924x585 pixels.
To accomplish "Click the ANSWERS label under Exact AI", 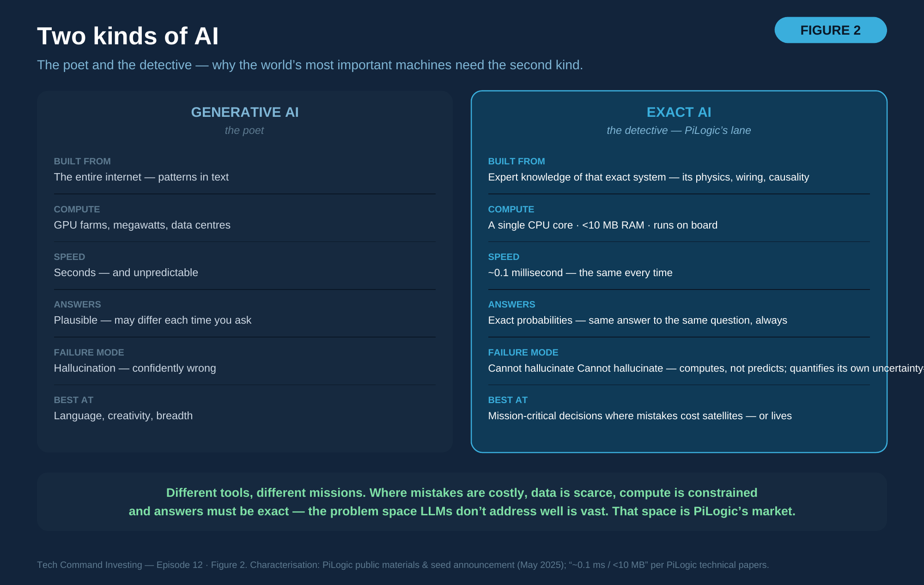I will click(511, 304).
